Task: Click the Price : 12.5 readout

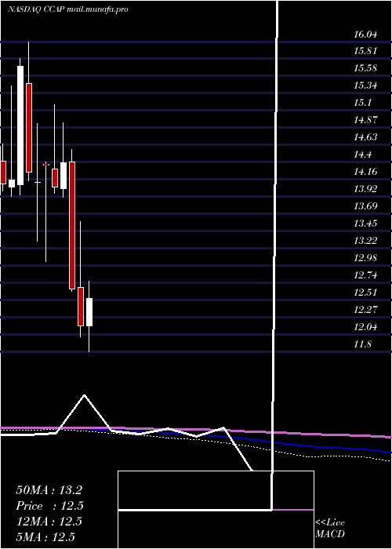Action: 49,506
